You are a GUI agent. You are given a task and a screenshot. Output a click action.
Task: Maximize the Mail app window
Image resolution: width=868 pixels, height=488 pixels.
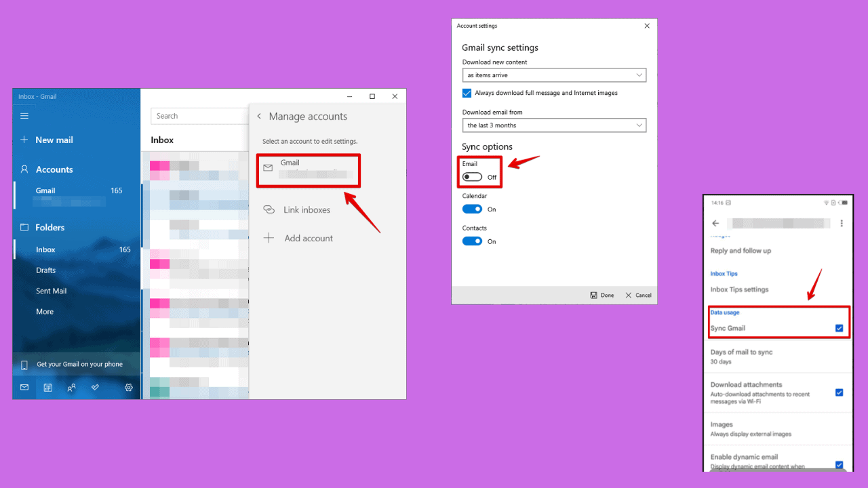372,97
